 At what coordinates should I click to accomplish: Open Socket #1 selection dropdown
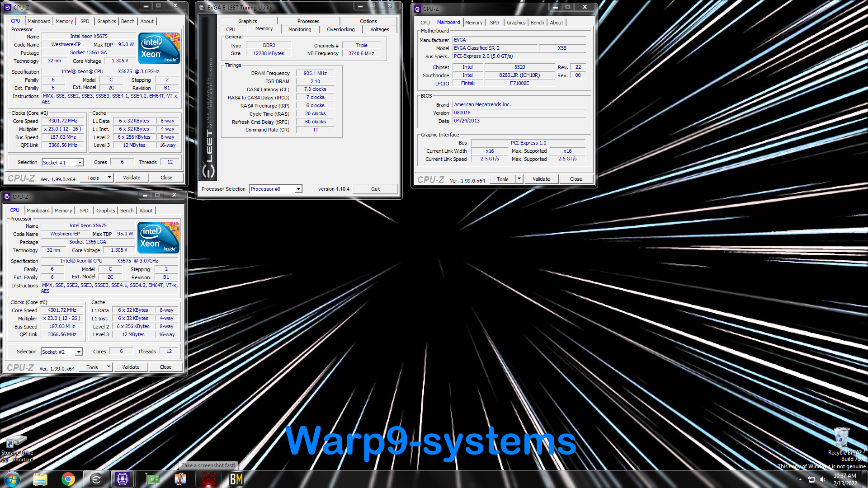coord(80,163)
